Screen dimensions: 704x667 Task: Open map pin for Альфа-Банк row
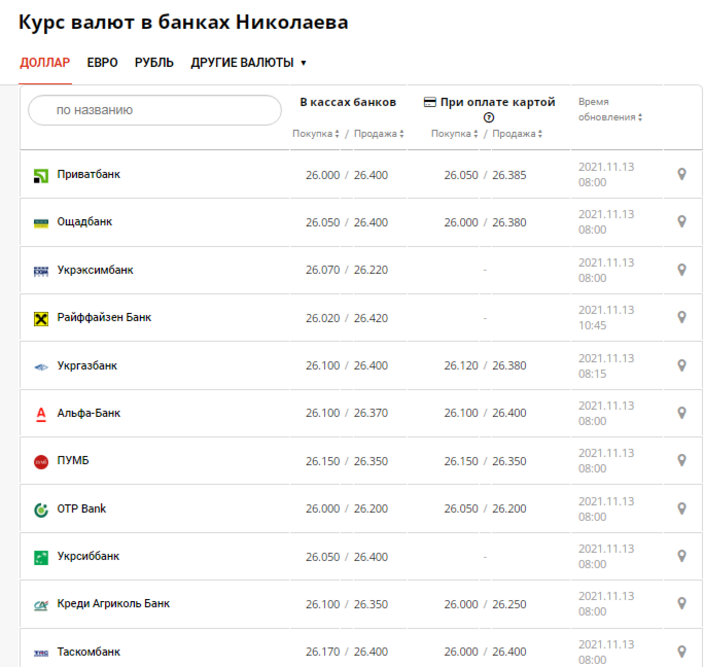(x=682, y=413)
